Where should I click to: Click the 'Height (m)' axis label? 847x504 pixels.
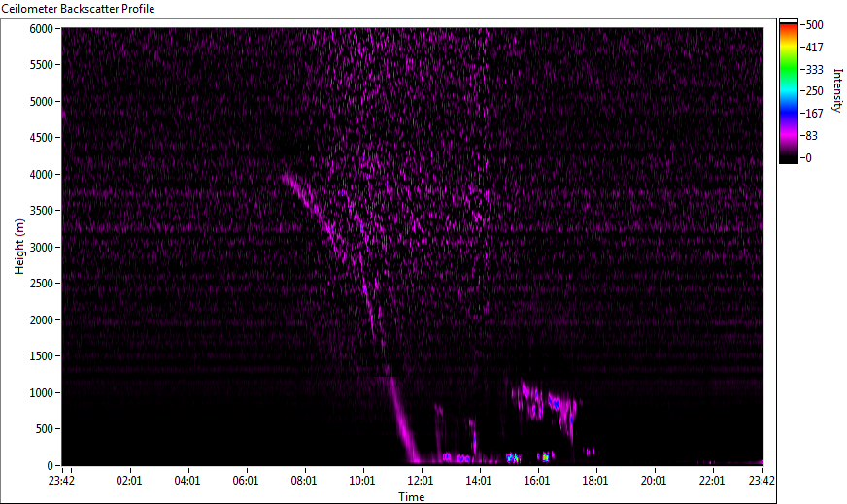pyautogui.click(x=19, y=247)
